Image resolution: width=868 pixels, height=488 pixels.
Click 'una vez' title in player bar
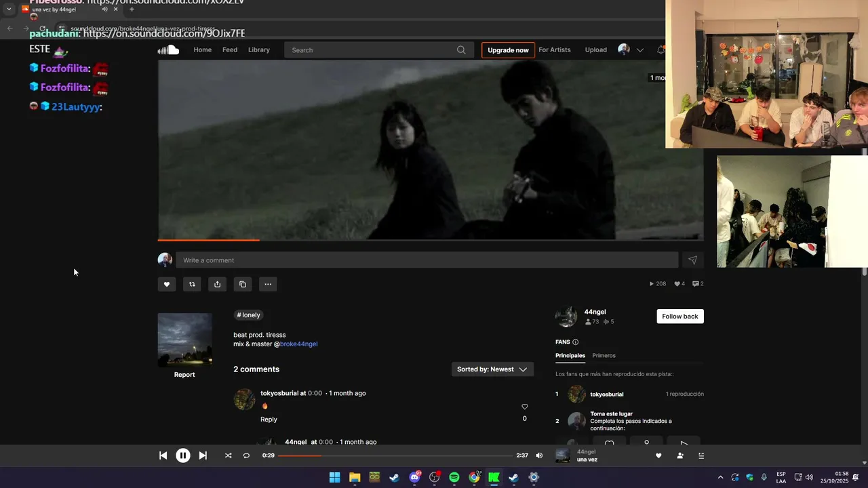pos(587,460)
